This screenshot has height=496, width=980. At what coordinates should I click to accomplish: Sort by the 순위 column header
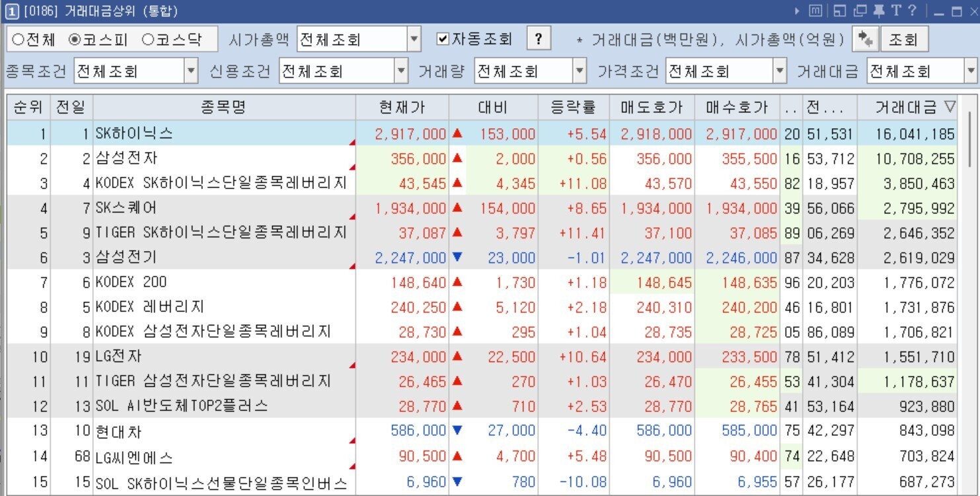pos(28,107)
